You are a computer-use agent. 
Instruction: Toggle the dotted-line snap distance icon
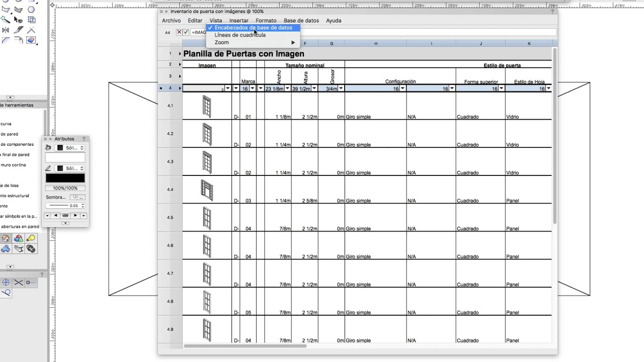click(31, 283)
